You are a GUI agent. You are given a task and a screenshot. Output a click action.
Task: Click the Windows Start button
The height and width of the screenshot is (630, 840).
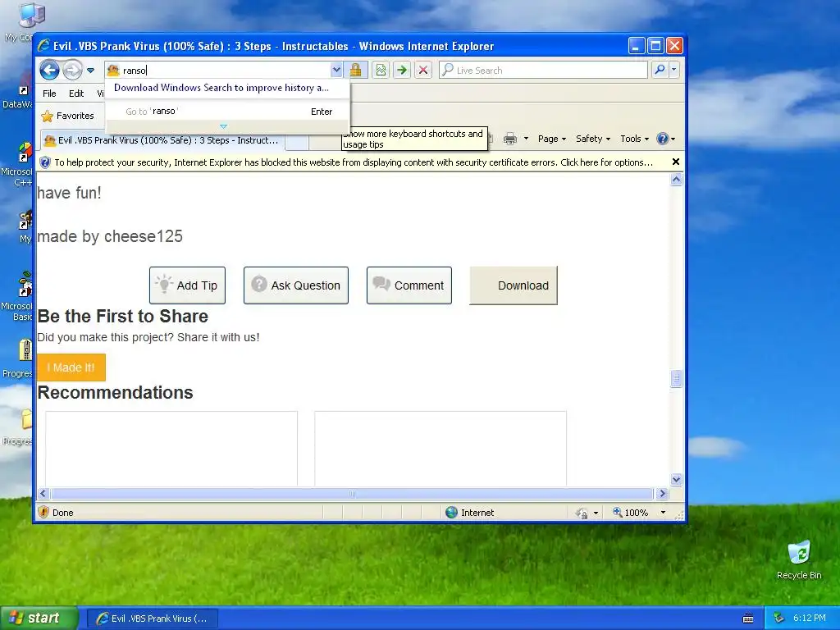click(39, 618)
